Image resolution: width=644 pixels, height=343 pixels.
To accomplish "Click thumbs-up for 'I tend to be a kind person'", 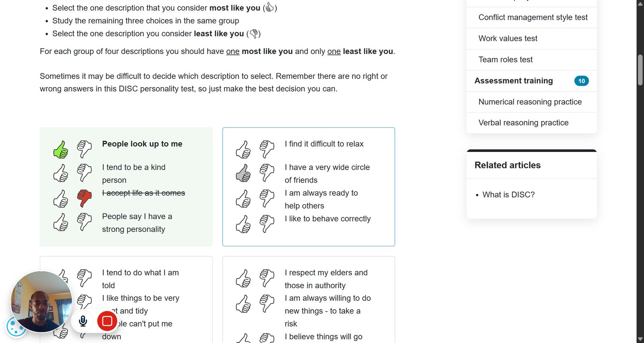I will point(61,173).
